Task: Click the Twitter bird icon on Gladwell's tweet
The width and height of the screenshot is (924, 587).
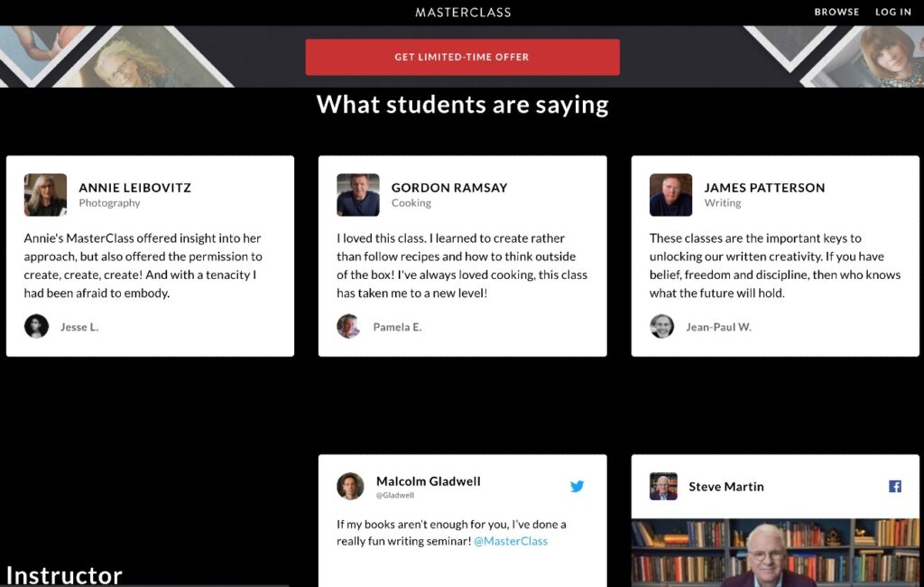Action: pyautogui.click(x=577, y=485)
